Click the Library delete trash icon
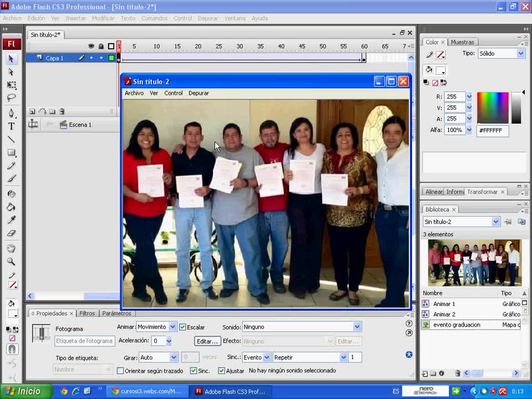Image resolution: width=532 pixels, height=399 pixels. click(x=457, y=374)
